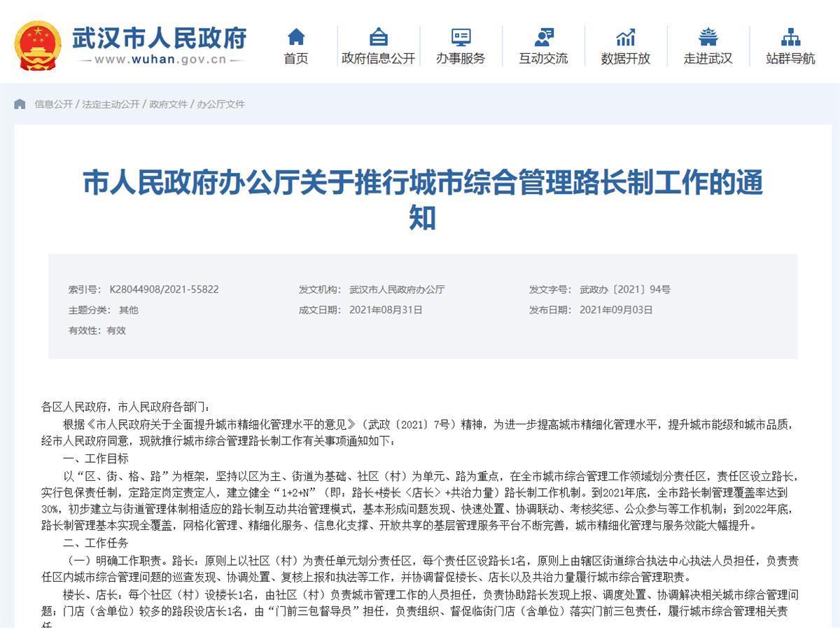Open the 首页 menu item
Screen dimensions: 840x628
click(296, 59)
